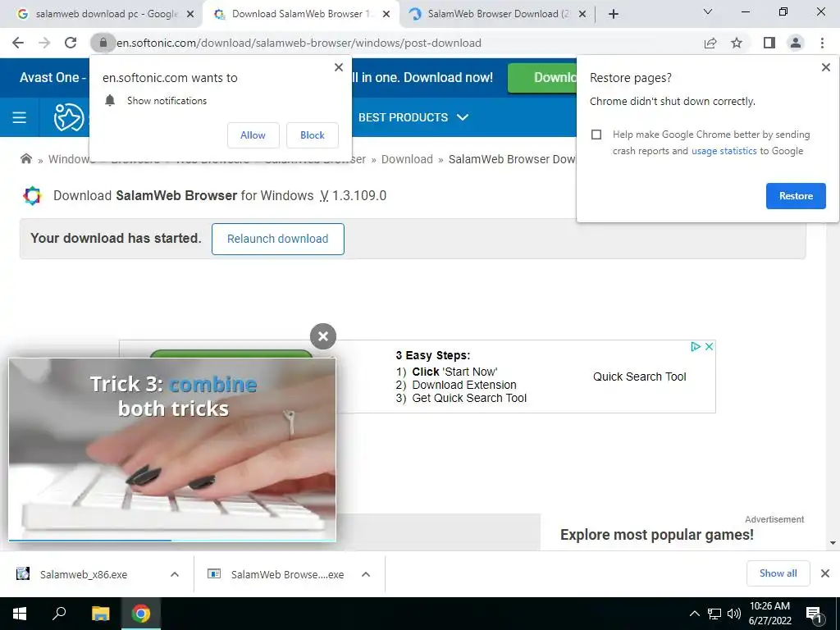Viewport: 840px width, 630px height.
Task: Reload the Softonic page
Action: tap(71, 43)
